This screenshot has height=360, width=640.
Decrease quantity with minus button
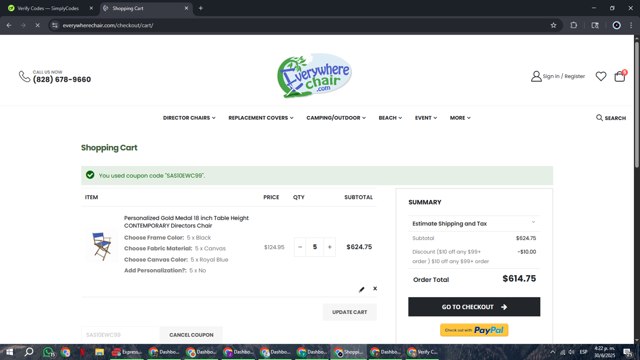coord(300,247)
